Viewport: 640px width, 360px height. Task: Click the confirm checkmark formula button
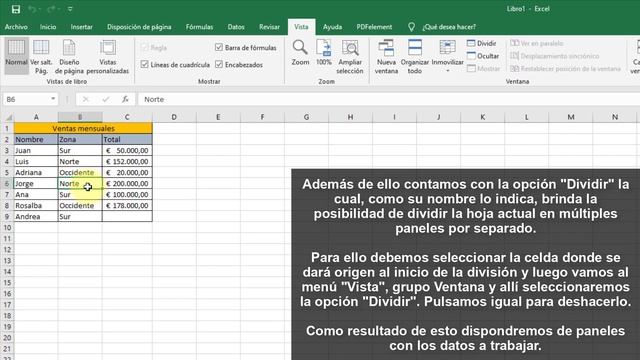pos(106,99)
